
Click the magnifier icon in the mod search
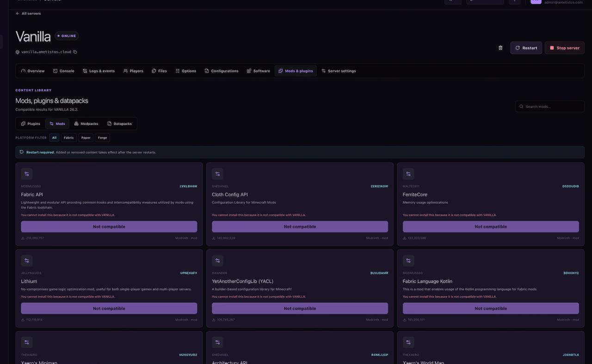pos(522,107)
